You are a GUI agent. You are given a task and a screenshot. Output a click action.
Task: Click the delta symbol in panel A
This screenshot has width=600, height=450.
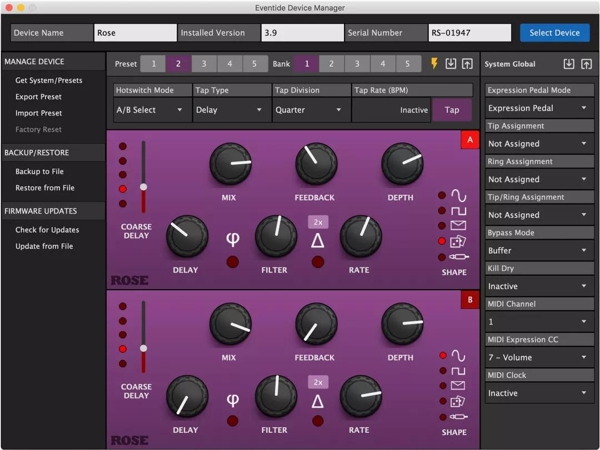(x=317, y=240)
